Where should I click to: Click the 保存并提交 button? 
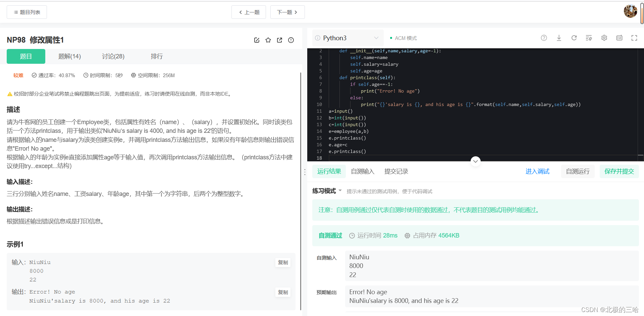point(619,171)
